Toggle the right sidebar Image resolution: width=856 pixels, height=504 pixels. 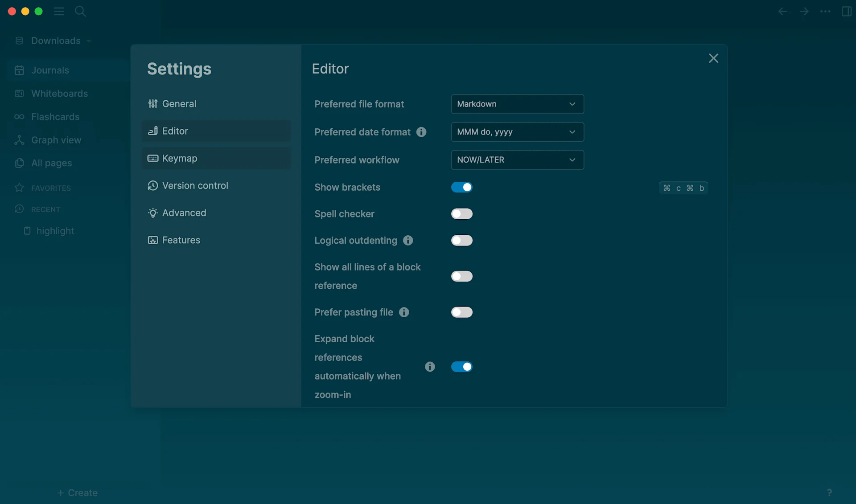[846, 11]
